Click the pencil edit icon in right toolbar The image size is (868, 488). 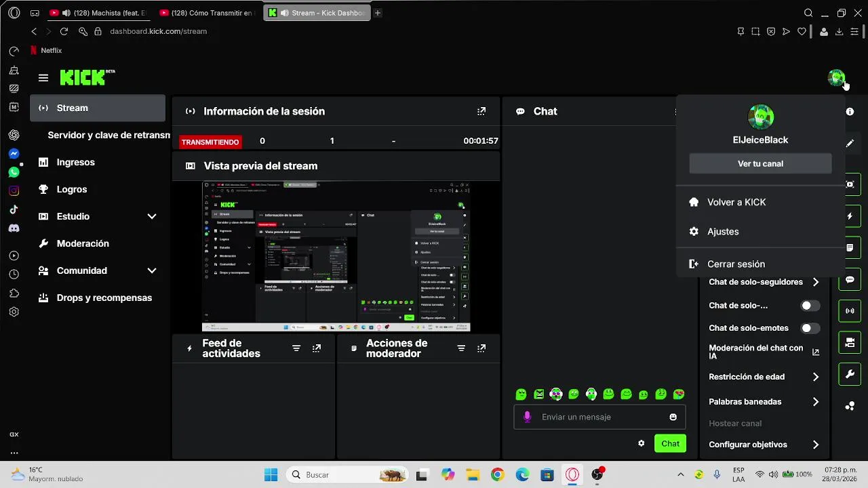coord(850,143)
